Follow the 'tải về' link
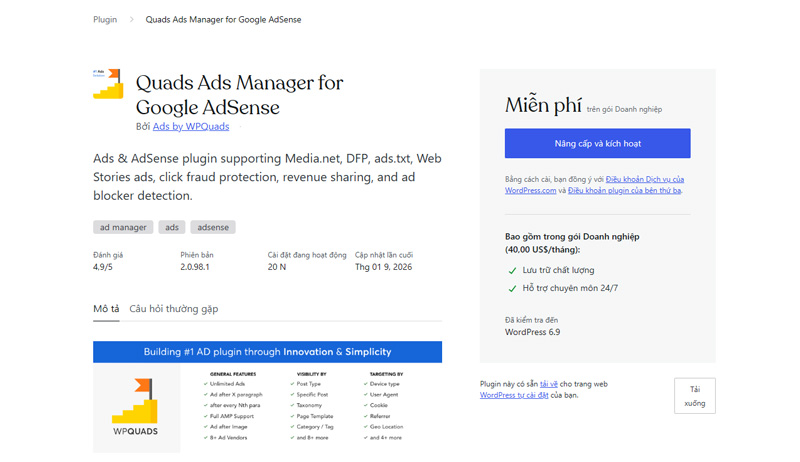 (x=548, y=384)
